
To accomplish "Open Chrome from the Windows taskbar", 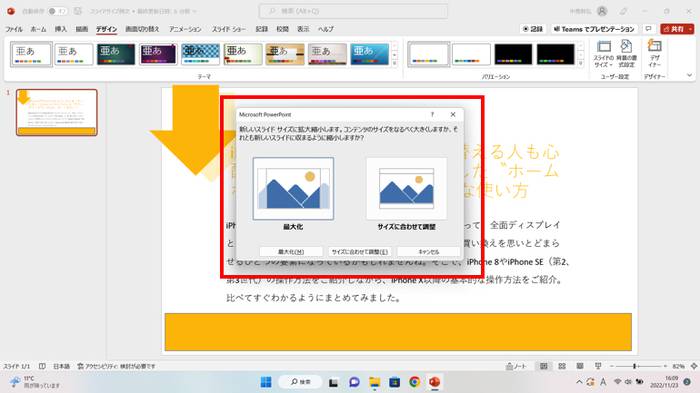I will (x=415, y=382).
